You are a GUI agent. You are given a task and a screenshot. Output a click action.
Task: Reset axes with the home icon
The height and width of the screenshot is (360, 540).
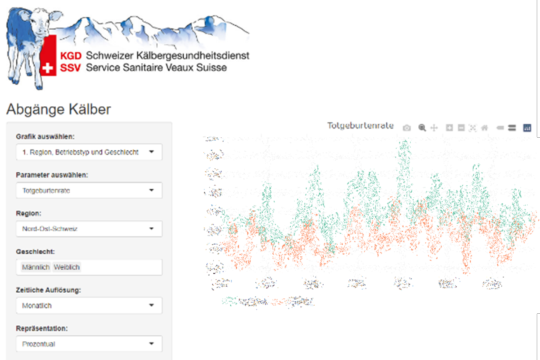(x=485, y=128)
